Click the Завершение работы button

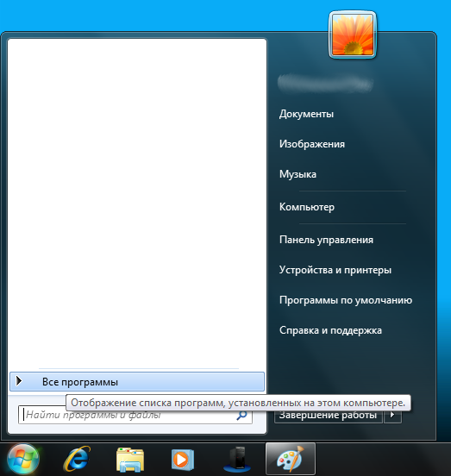pos(328,415)
